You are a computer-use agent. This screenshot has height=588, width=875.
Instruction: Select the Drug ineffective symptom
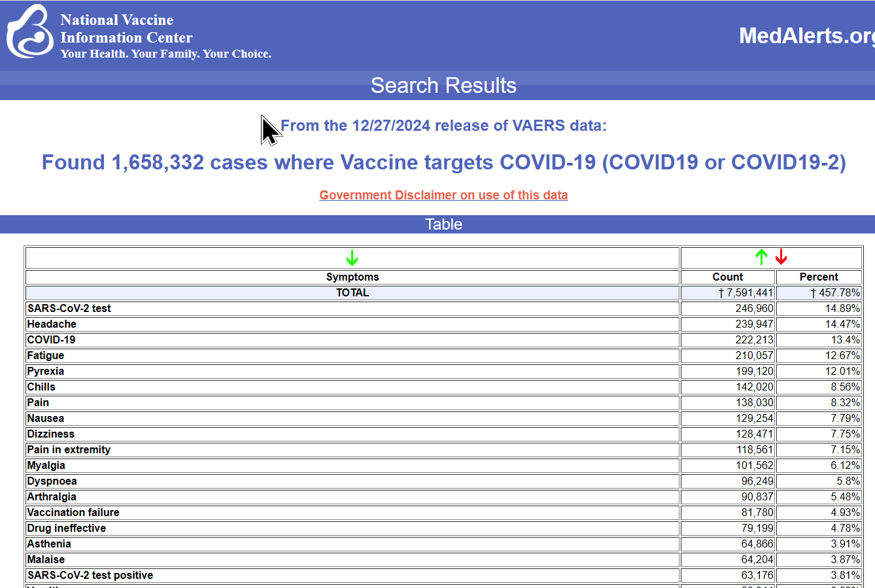(x=67, y=528)
